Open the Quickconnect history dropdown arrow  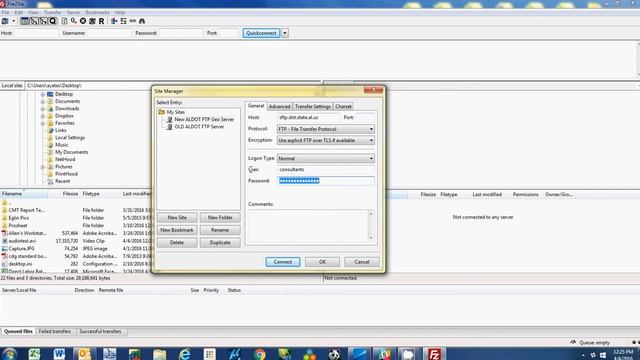coord(285,33)
